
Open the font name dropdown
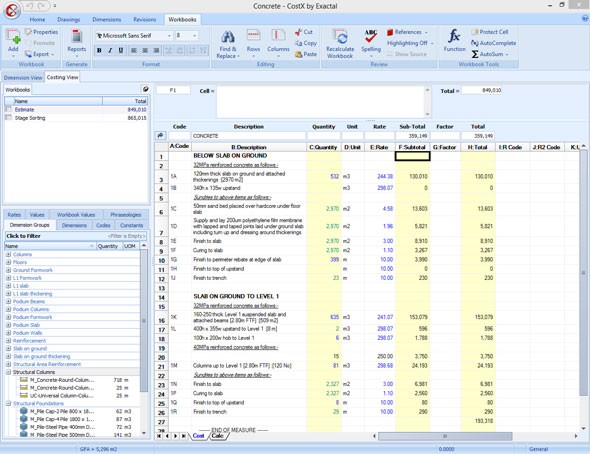169,36
